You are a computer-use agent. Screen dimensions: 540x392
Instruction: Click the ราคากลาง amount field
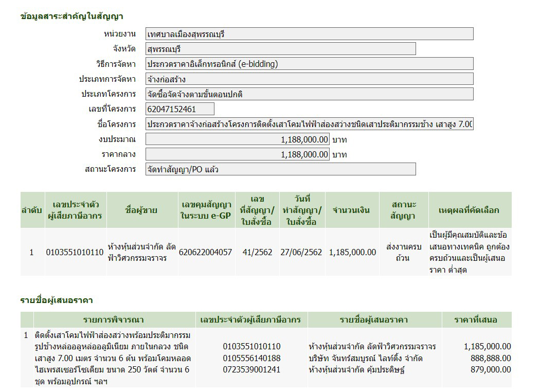pyautogui.click(x=238, y=154)
